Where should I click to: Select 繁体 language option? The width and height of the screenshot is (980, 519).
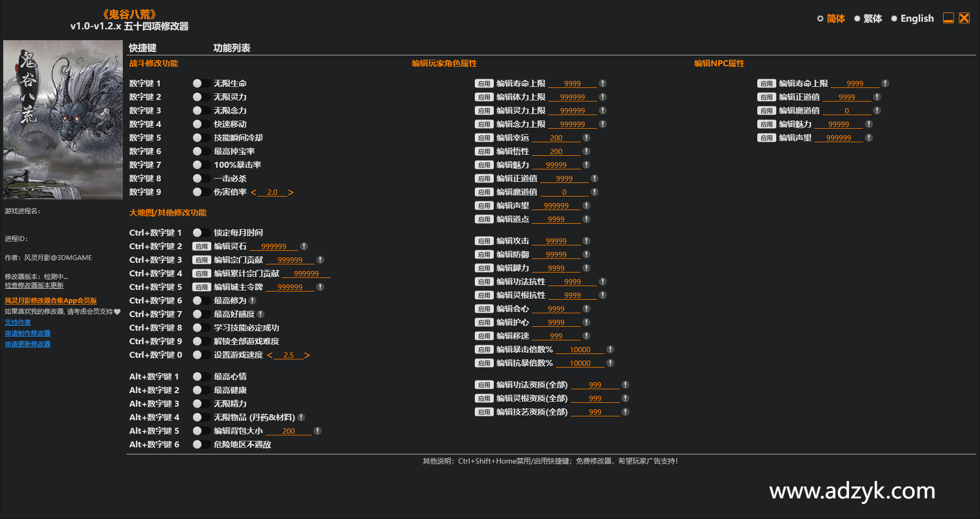click(868, 18)
